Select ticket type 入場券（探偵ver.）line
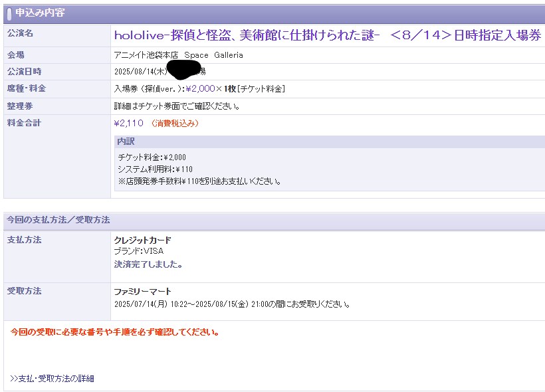Viewport: 545px width, 392px height. (x=199, y=89)
